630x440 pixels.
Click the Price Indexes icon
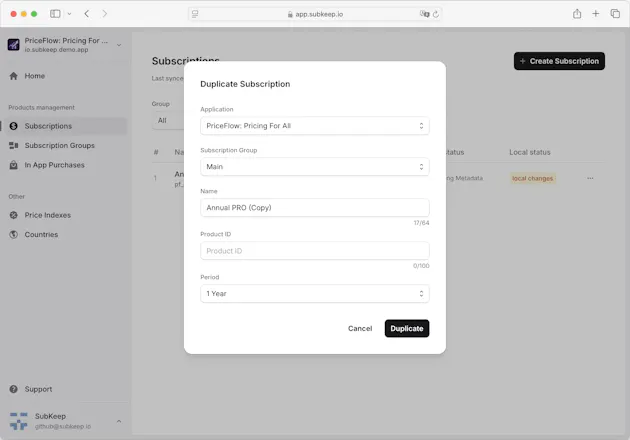(14, 215)
